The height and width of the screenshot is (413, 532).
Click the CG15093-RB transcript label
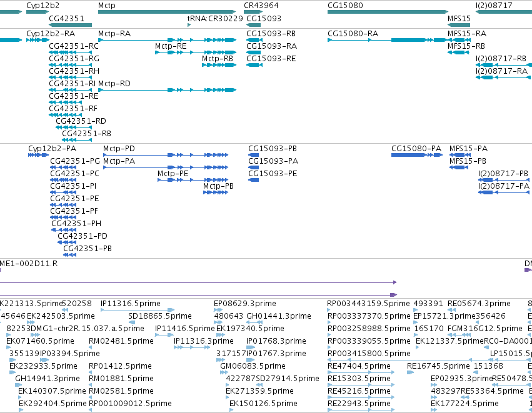pyautogui.click(x=271, y=34)
